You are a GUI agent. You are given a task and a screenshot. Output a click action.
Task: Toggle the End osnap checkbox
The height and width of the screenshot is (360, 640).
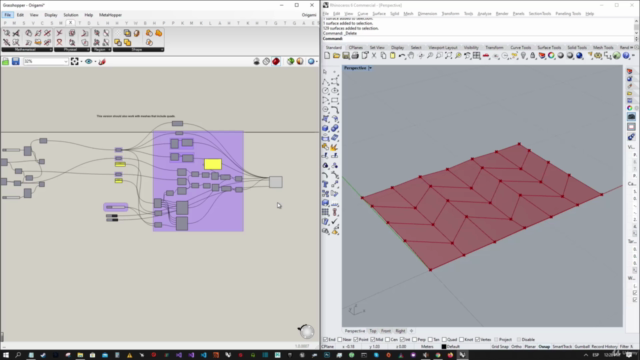coord(325,340)
